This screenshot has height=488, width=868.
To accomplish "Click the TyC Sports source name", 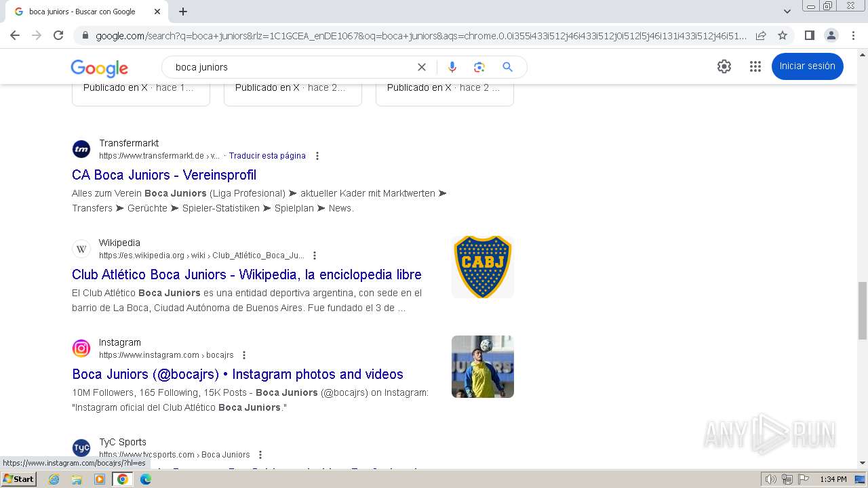I will point(123,442).
